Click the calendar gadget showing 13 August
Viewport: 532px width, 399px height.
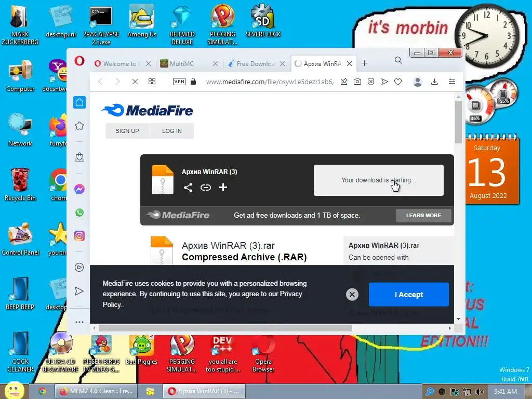(x=492, y=170)
